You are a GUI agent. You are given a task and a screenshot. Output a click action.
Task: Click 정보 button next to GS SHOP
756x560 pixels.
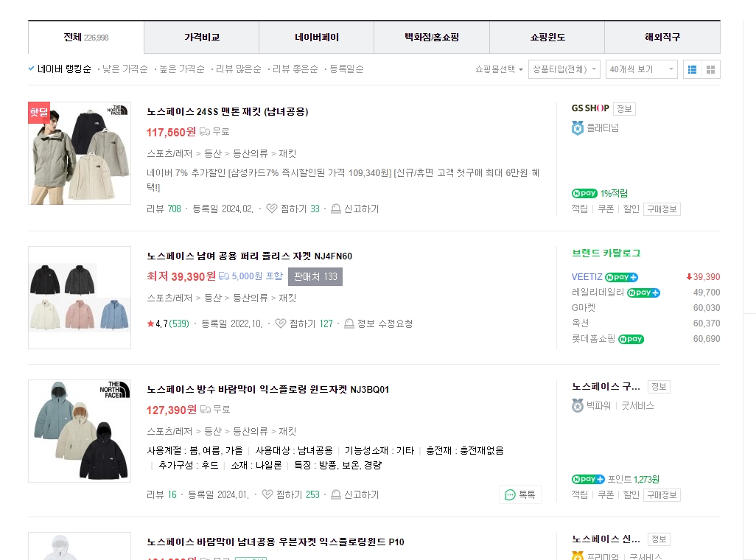[x=624, y=109]
